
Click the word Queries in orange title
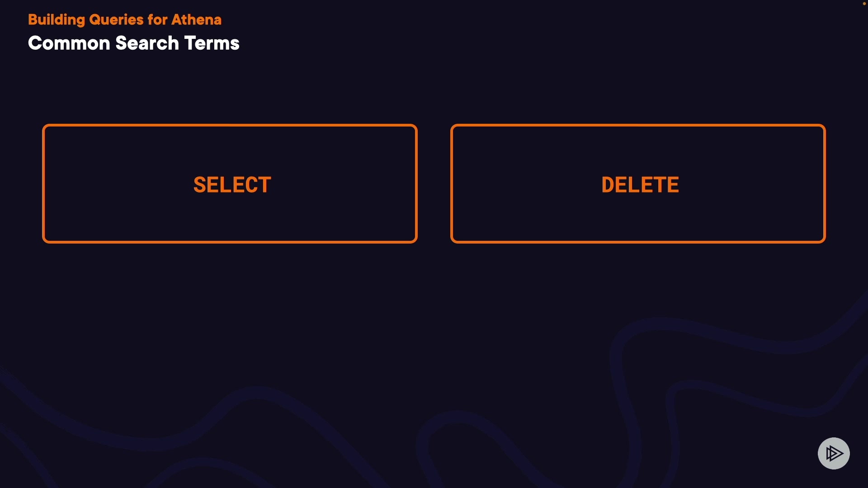tap(116, 20)
